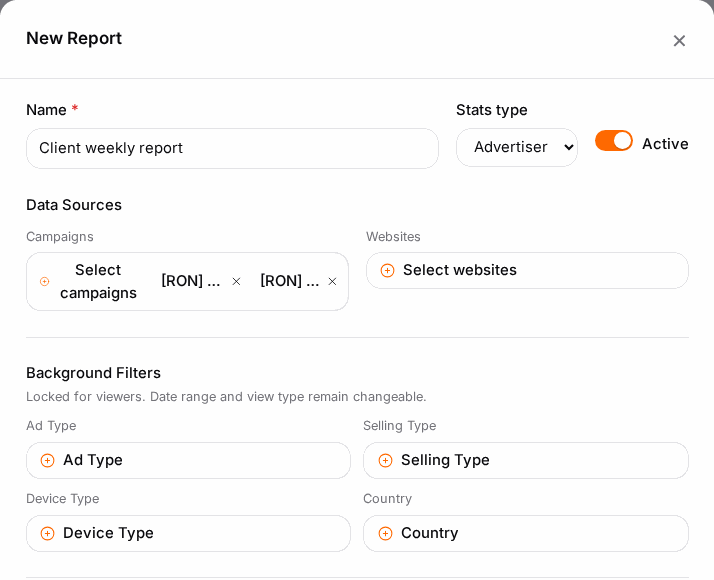Image resolution: width=714 pixels, height=580 pixels.
Task: Toggle the Active switch off
Action: 613,140
